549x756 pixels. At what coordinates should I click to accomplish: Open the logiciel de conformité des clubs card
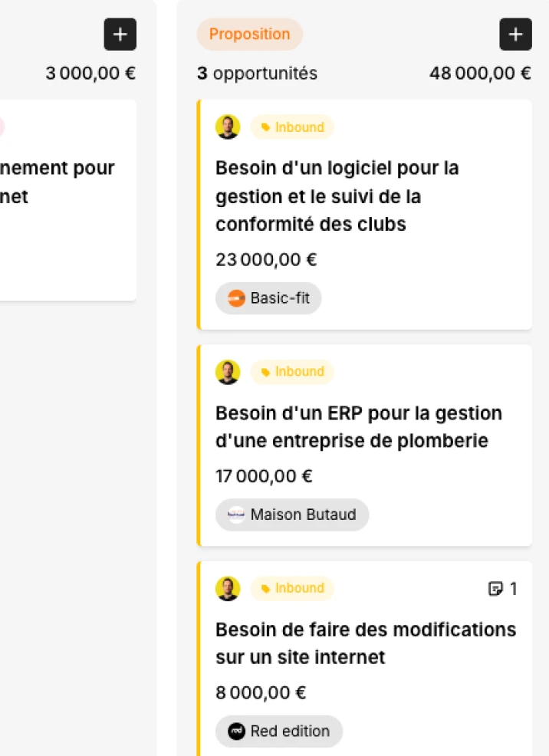coord(336,196)
